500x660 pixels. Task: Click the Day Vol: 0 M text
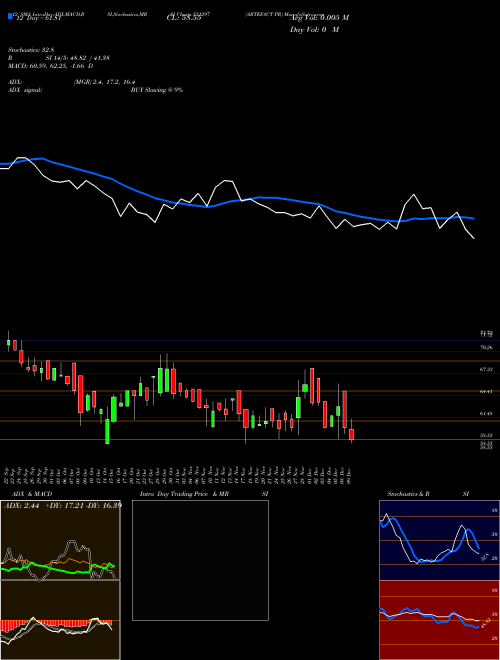(x=314, y=30)
